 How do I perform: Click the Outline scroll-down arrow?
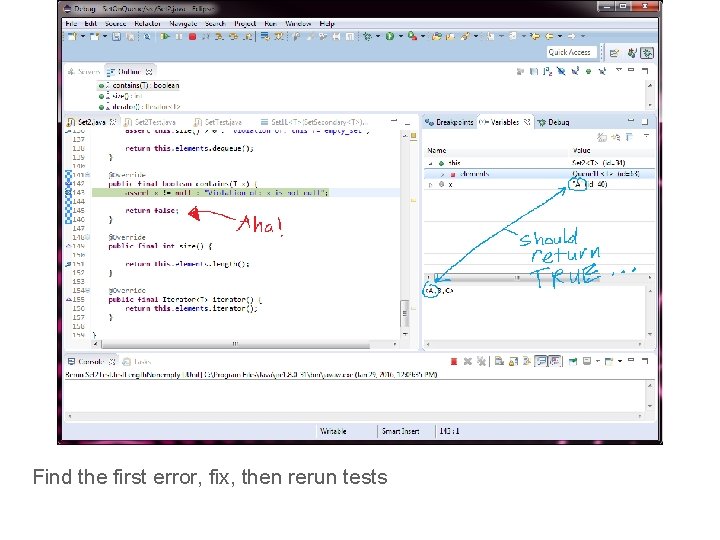pos(650,105)
